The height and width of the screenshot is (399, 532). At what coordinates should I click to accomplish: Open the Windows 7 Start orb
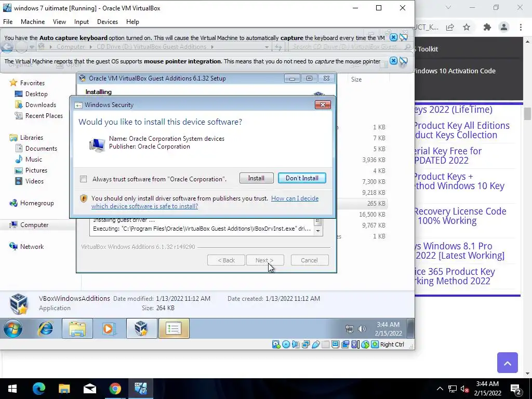click(13, 328)
